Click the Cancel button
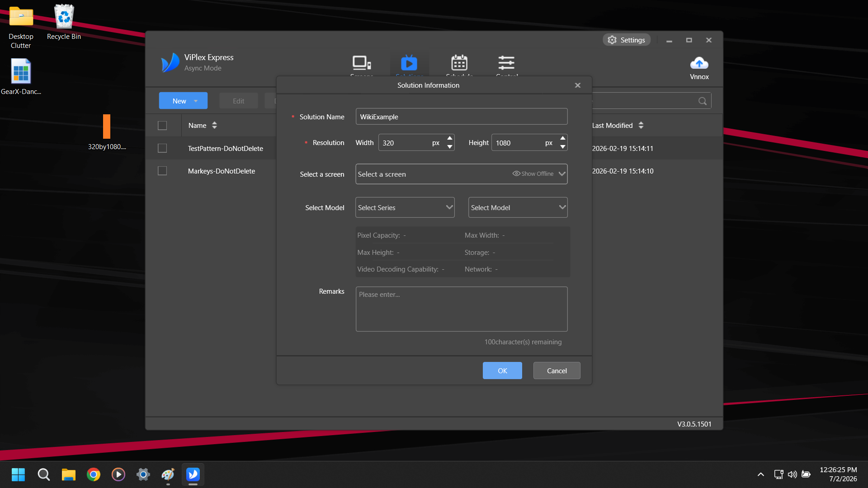Screen dimensions: 868x488 tap(557, 371)
